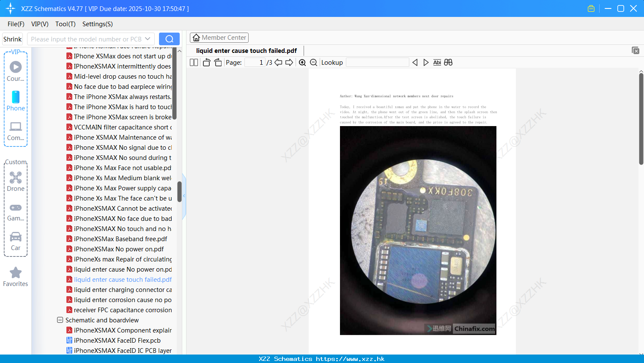Toggle whole-word match Abi icon
644x363 pixels.
(x=437, y=63)
